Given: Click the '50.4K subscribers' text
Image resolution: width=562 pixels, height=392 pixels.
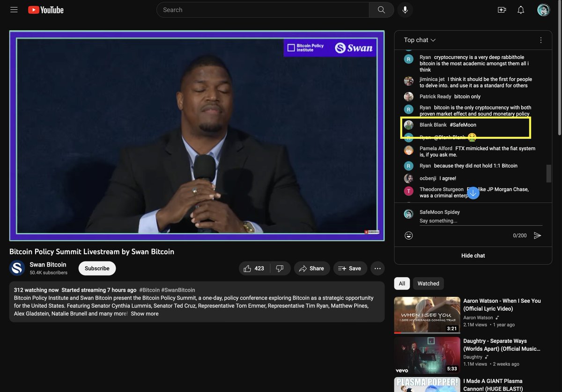Looking at the screenshot, I should (x=48, y=273).
